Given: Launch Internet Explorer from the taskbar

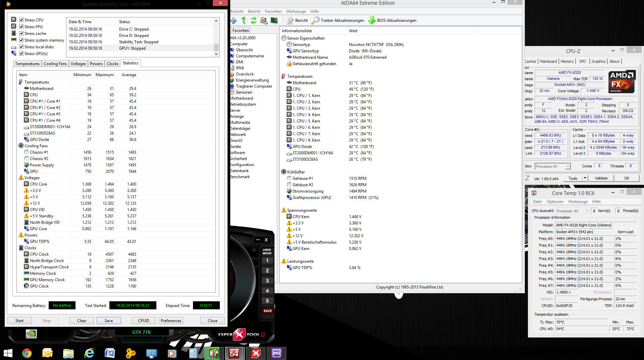Looking at the screenshot, I should [89, 353].
